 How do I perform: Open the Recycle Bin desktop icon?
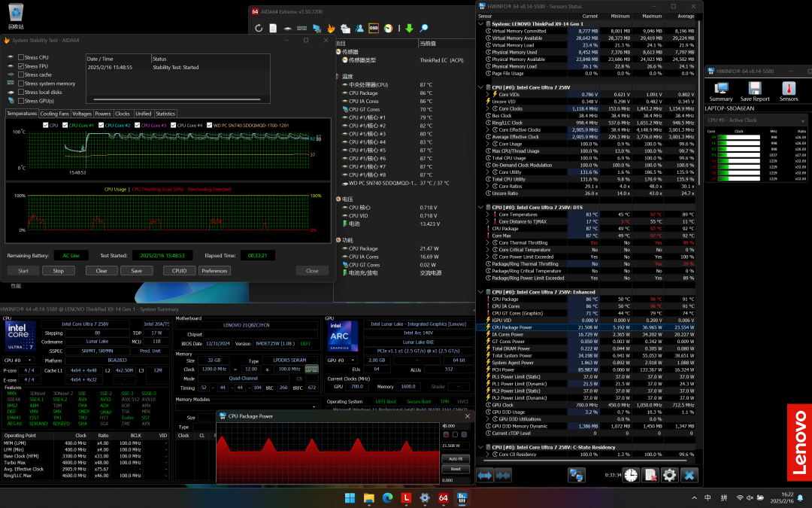pyautogui.click(x=16, y=16)
